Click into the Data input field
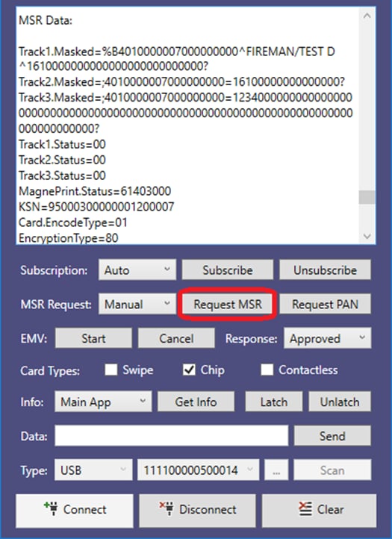This screenshot has width=392, height=539. click(171, 435)
